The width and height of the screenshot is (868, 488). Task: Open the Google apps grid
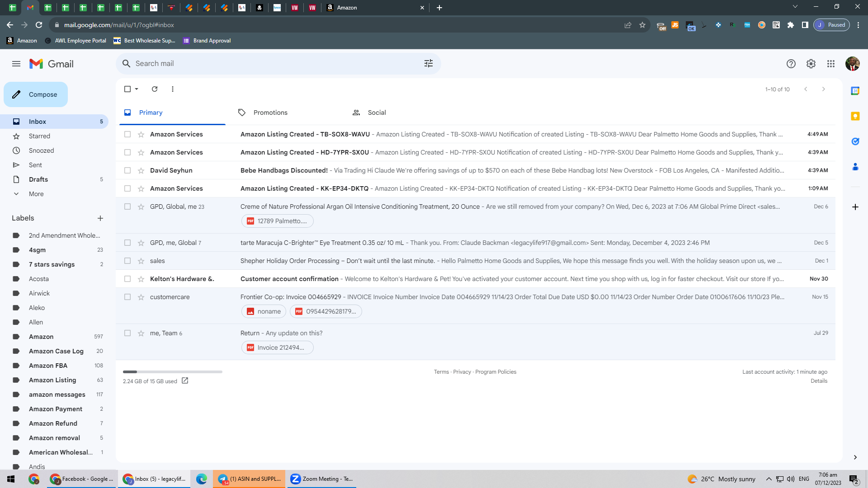click(831, 64)
